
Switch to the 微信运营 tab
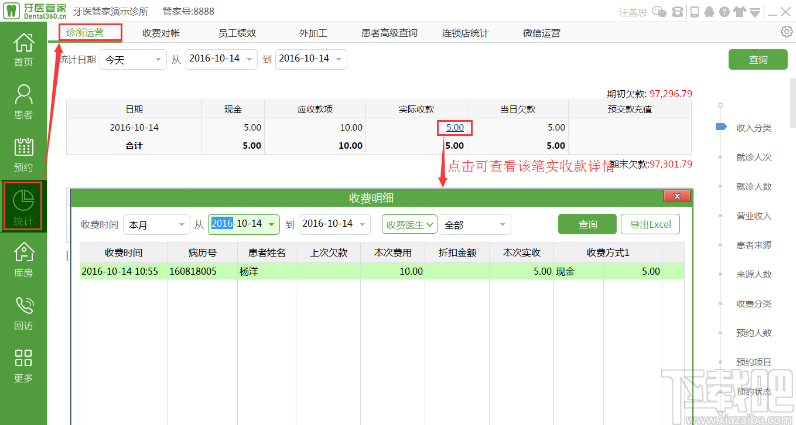(542, 34)
